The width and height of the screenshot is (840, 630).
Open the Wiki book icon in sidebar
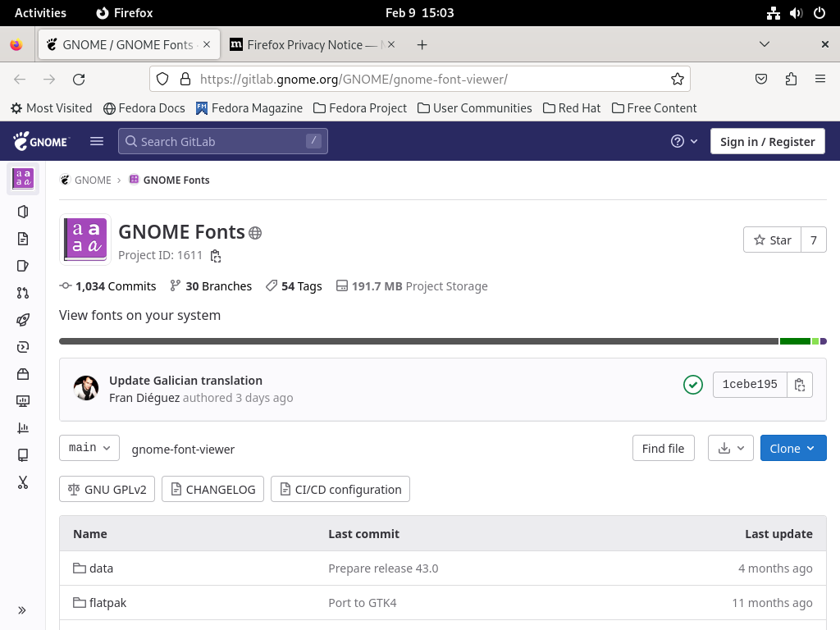coord(22,454)
